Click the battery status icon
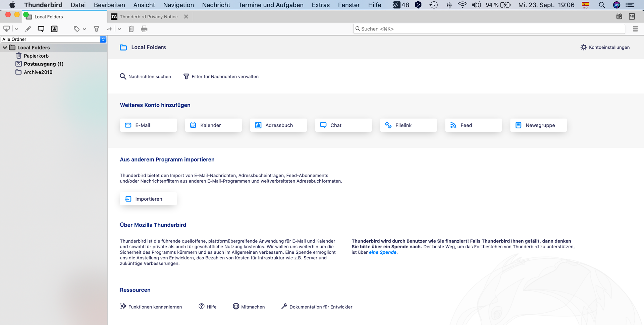The width and height of the screenshot is (644, 325). click(505, 5)
